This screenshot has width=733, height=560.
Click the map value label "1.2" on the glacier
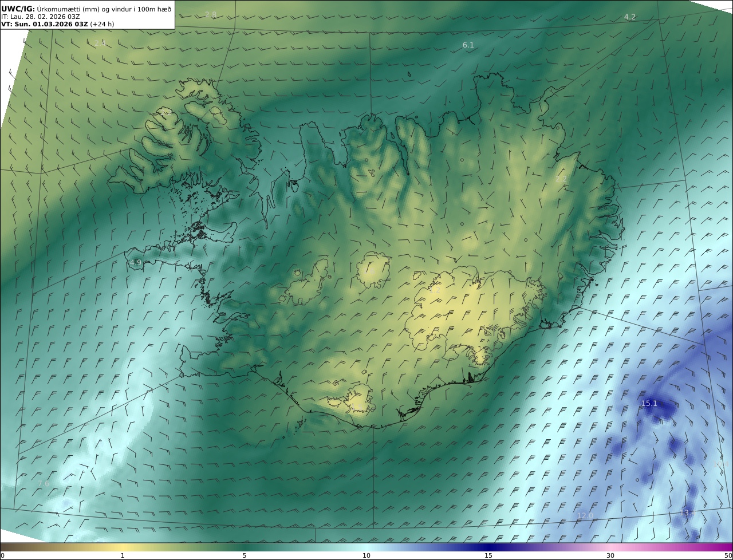click(x=435, y=290)
